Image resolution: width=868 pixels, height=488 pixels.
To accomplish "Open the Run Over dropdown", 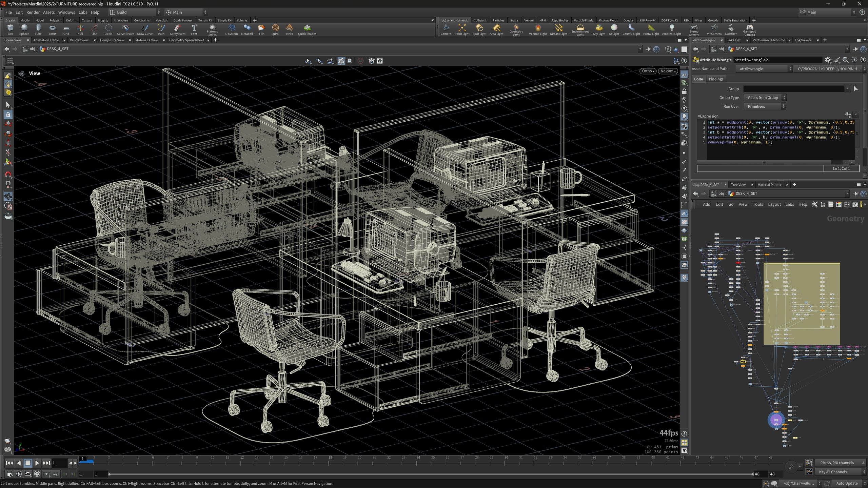I will tap(764, 106).
